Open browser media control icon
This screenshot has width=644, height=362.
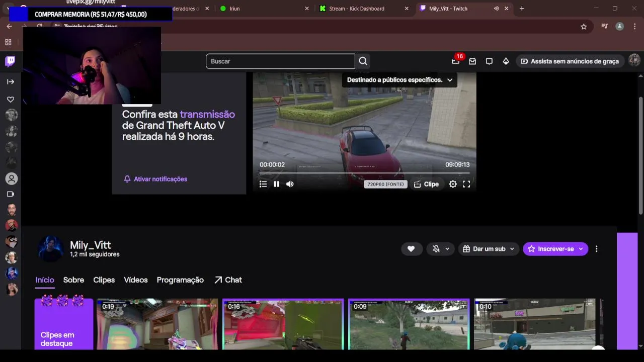click(605, 27)
